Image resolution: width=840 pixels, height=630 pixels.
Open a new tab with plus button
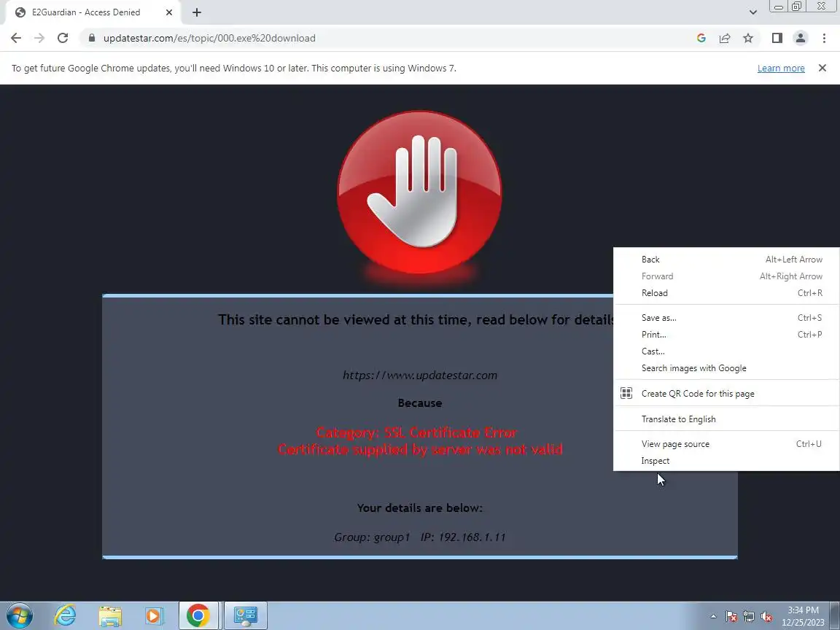pyautogui.click(x=197, y=12)
